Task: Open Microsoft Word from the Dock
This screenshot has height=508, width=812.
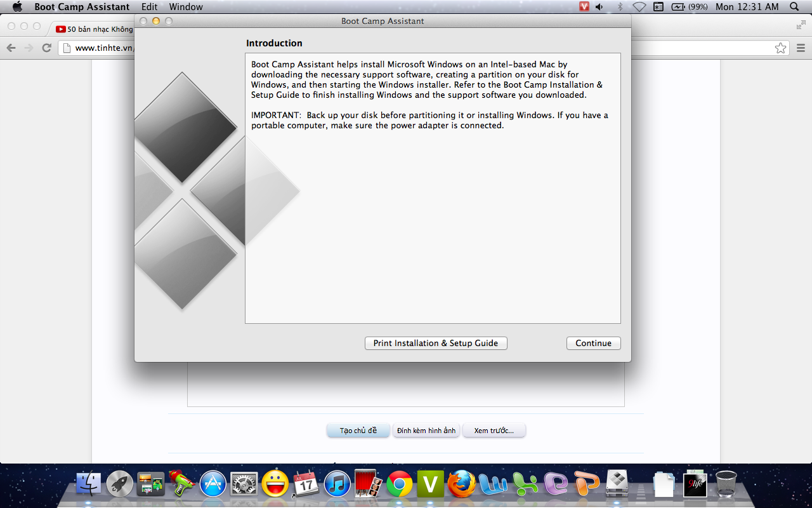Action: (x=493, y=485)
